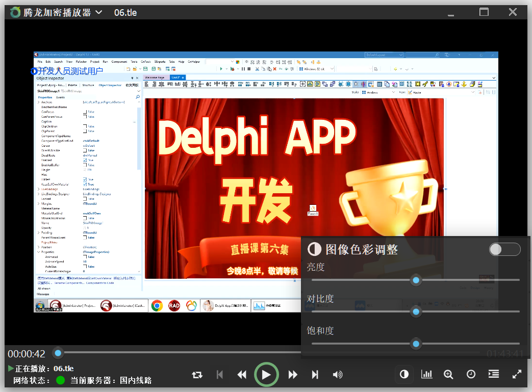
Task: Enter fullscreen with the expand arrows icon
Action: pos(517,374)
